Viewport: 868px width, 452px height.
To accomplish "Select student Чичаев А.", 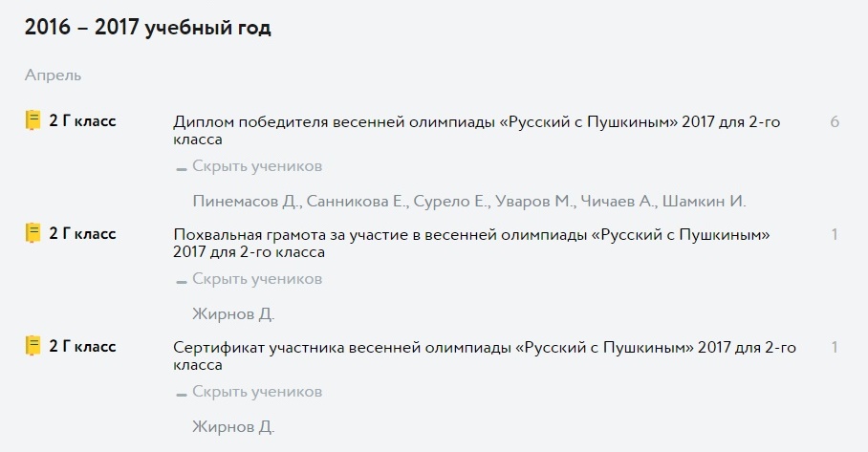I will click(x=618, y=202).
